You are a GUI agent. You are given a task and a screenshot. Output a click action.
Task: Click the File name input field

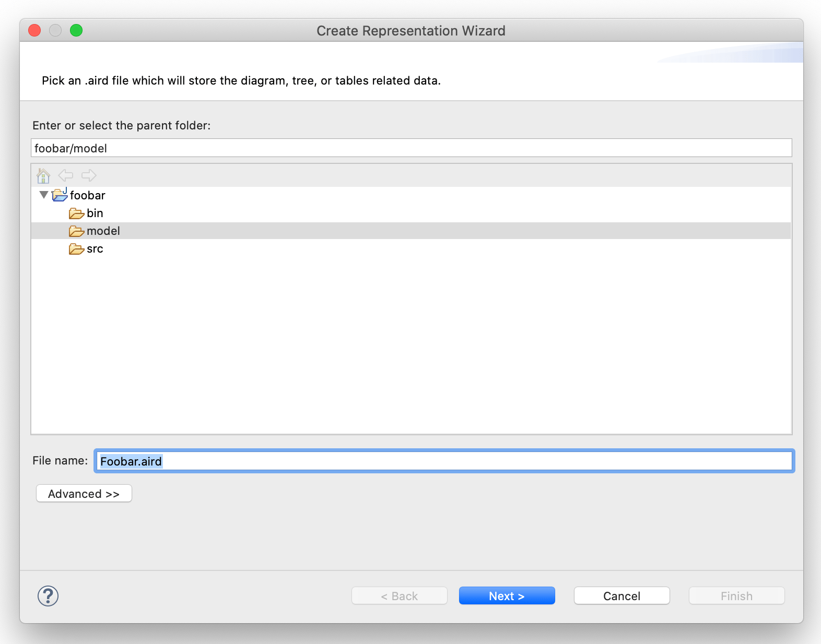pyautogui.click(x=444, y=461)
